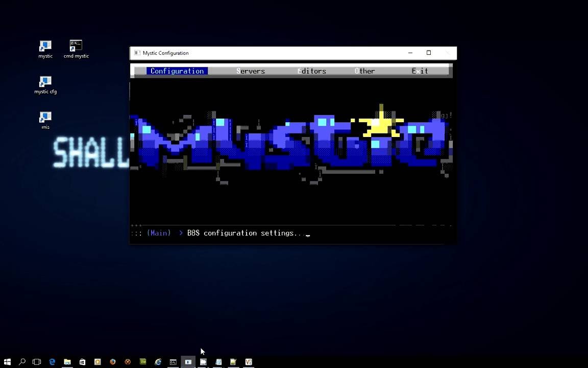Viewport: 588px width, 368px height.
Task: Minimize the Mystic Configuration window
Action: 410,53
